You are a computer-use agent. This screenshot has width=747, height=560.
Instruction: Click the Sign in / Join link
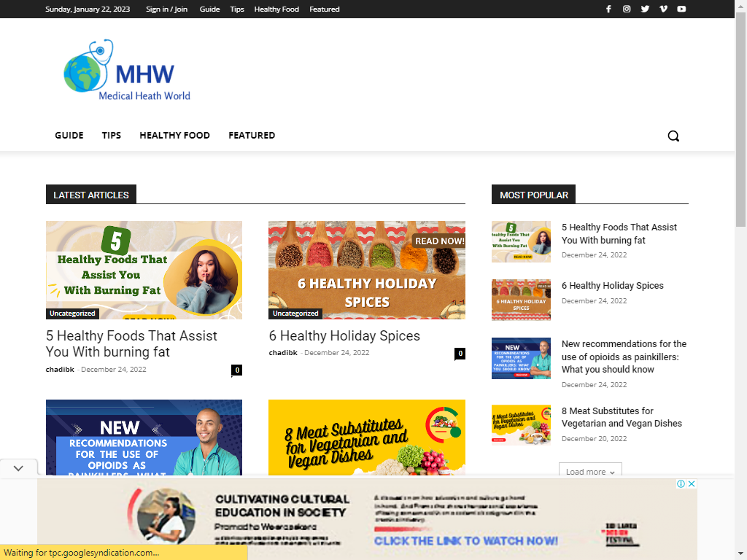(166, 9)
